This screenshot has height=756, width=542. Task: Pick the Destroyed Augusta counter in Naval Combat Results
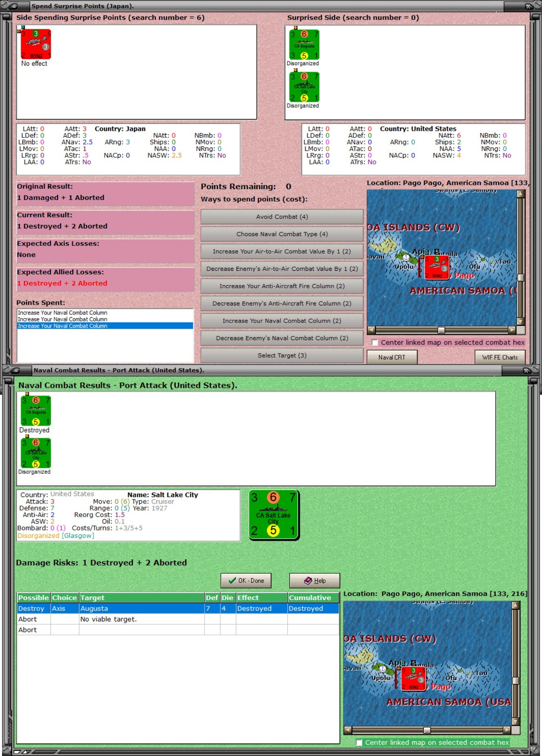click(36, 411)
